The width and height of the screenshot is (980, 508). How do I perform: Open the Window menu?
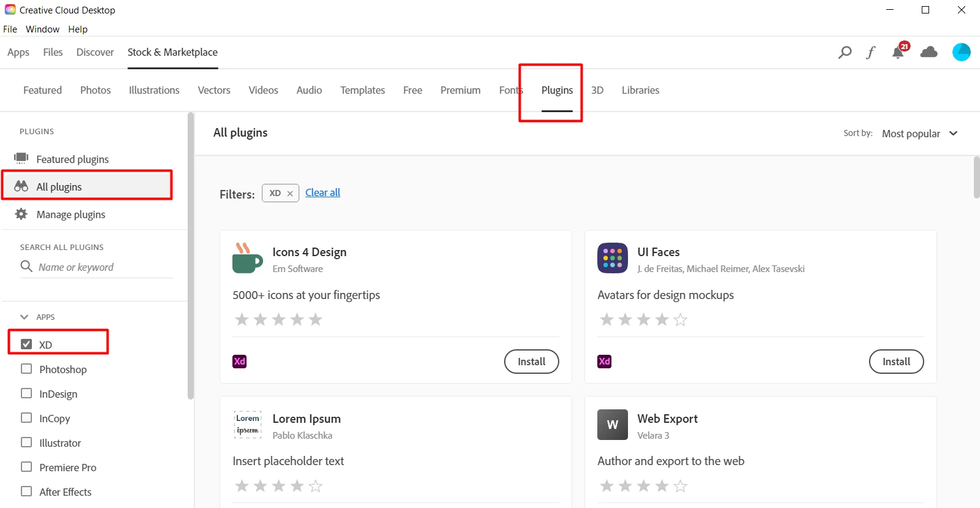pyautogui.click(x=42, y=29)
